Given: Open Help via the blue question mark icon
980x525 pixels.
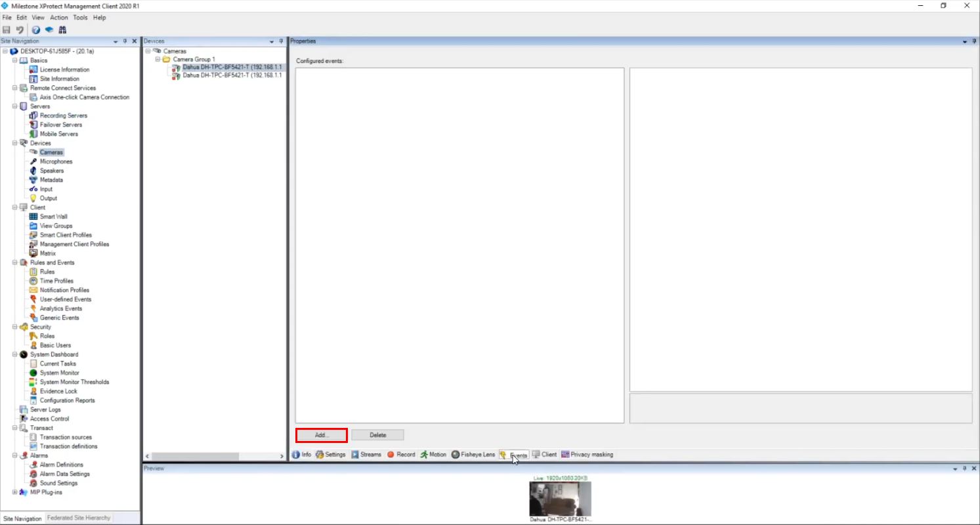Looking at the screenshot, I should (x=36, y=30).
